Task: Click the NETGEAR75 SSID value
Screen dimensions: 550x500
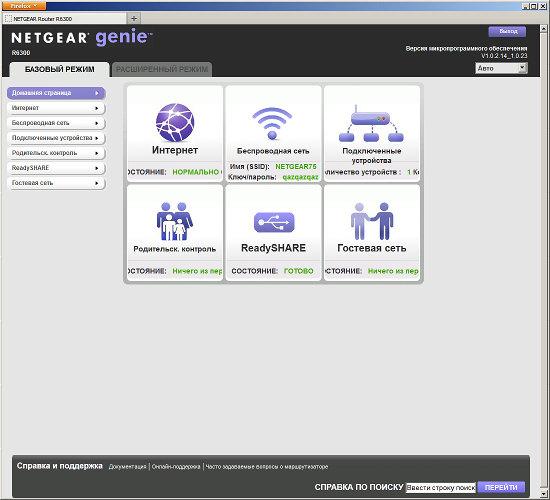Action: pyautogui.click(x=296, y=166)
